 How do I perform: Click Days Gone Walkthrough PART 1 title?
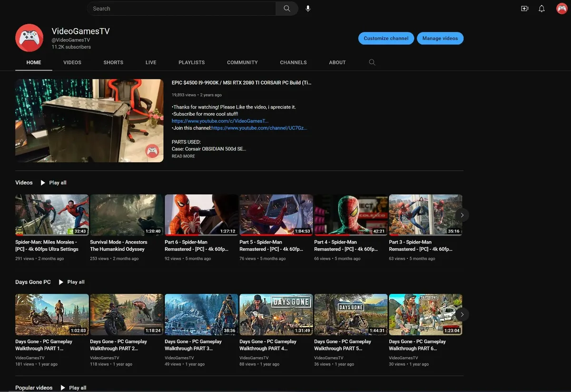[x=44, y=345]
